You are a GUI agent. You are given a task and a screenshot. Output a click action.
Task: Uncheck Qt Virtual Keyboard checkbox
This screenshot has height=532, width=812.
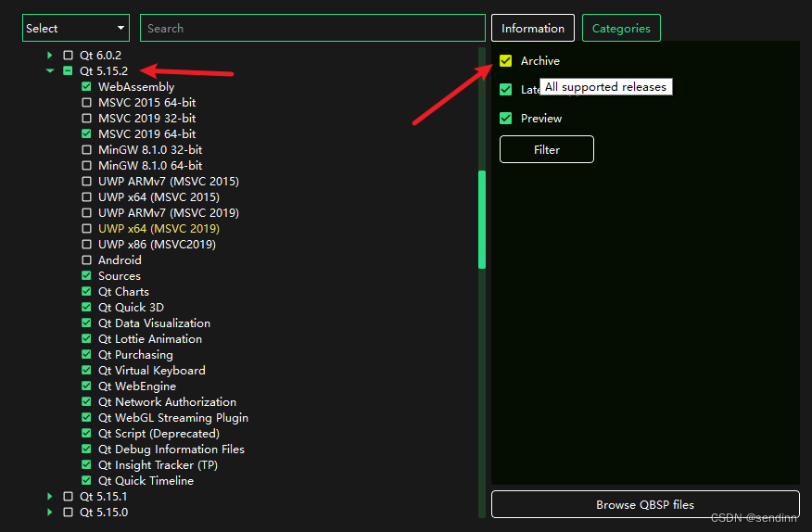pyautogui.click(x=86, y=371)
